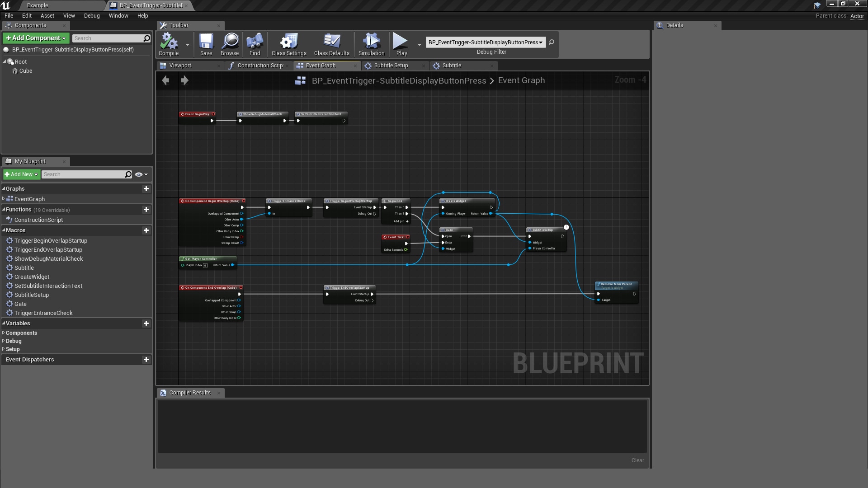Open the Add Component dropdown
Image resolution: width=868 pixels, height=488 pixels.
click(35, 38)
